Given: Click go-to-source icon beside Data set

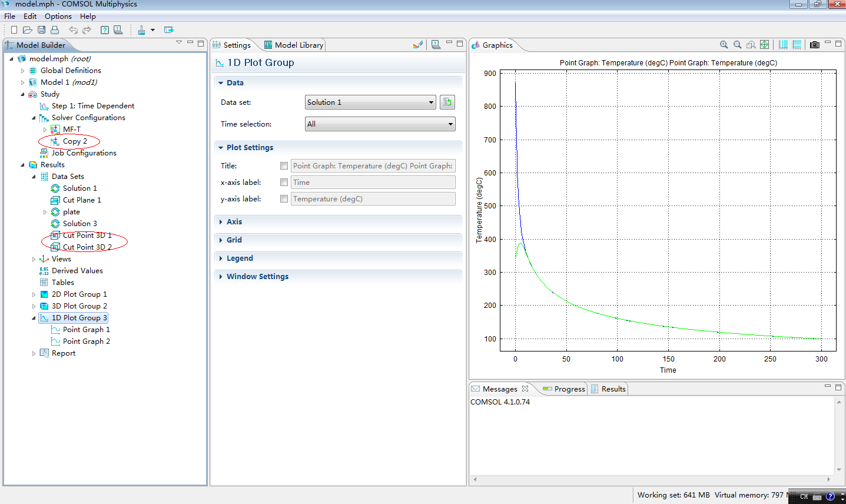Looking at the screenshot, I should (447, 102).
